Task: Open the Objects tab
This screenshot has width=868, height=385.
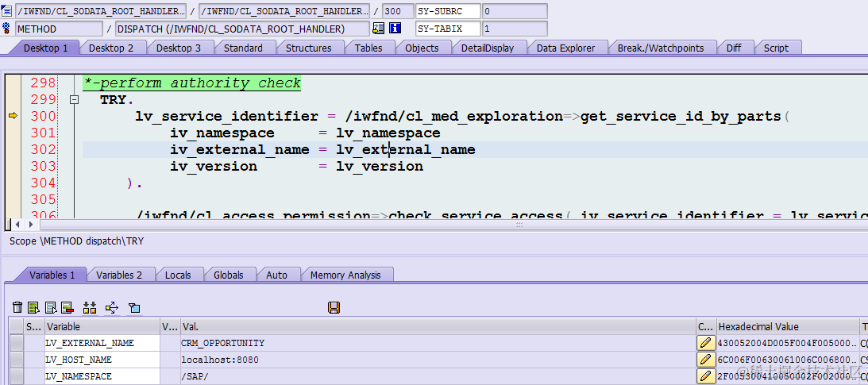Action: click(x=422, y=48)
